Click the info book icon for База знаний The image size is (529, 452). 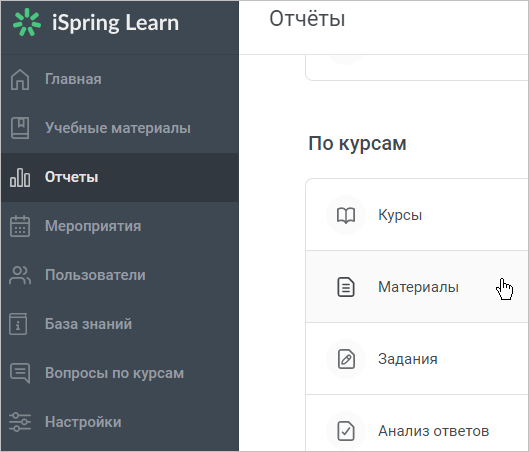[18, 324]
